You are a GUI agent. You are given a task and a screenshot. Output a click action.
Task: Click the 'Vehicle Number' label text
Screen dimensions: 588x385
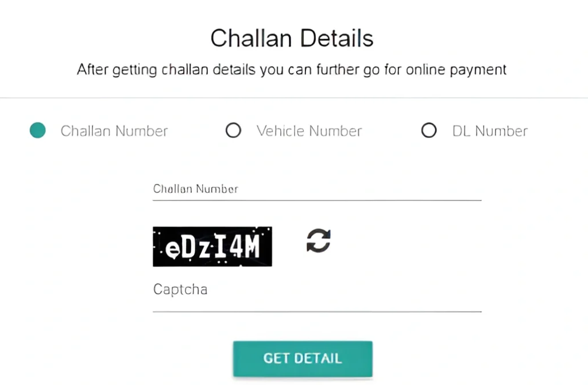(309, 131)
